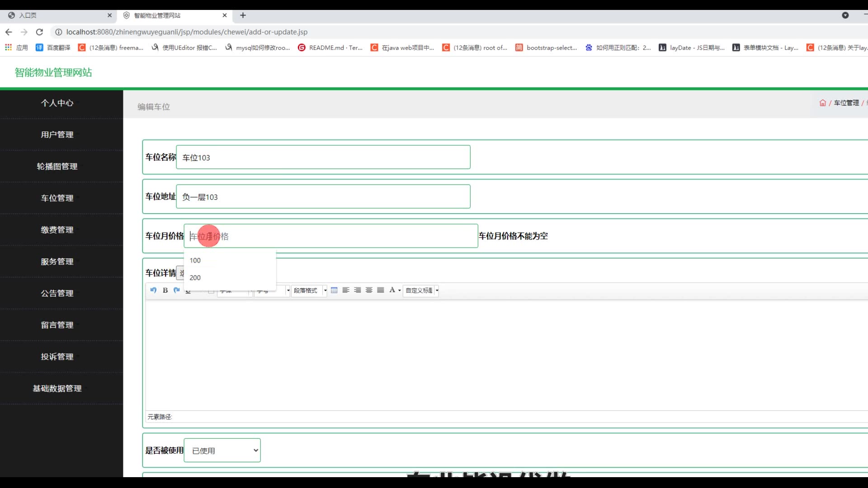Viewport: 868px width, 488px height.
Task: Insert a table with the table icon
Action: pyautogui.click(x=334, y=290)
